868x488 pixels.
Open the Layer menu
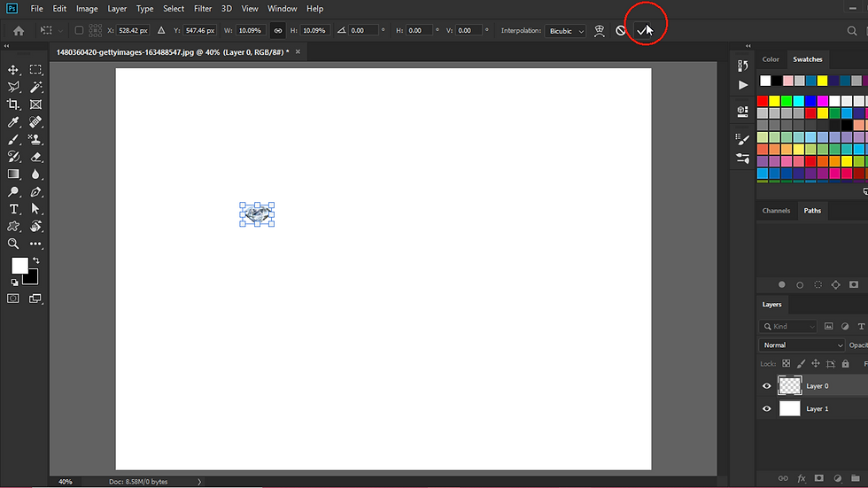(117, 8)
